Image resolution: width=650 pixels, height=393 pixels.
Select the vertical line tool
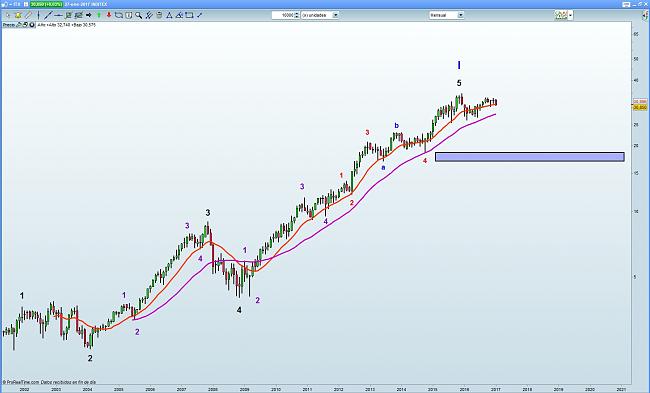(38, 15)
